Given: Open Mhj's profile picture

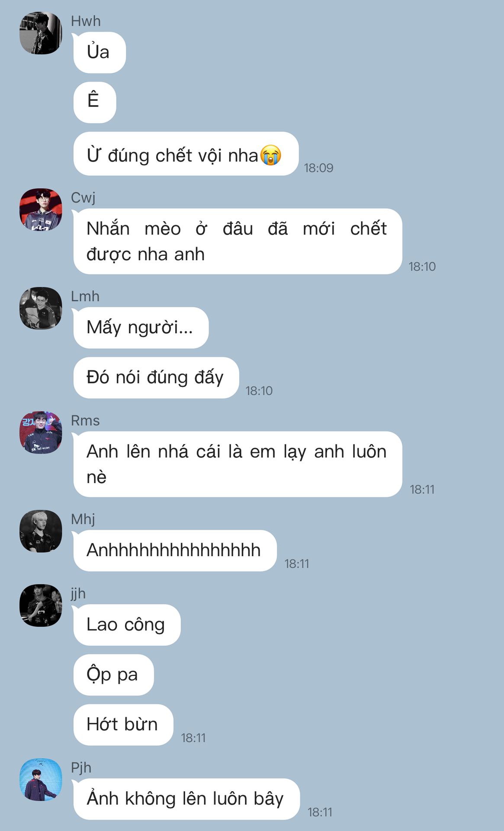Looking at the screenshot, I should [x=41, y=531].
